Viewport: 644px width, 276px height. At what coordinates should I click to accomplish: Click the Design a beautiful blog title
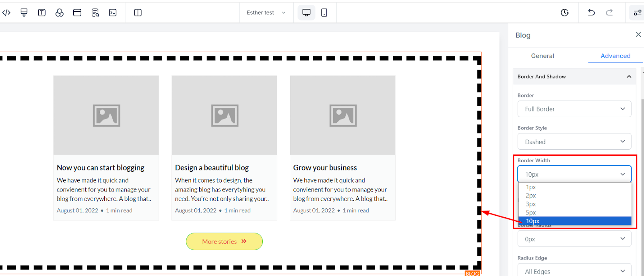coord(212,168)
